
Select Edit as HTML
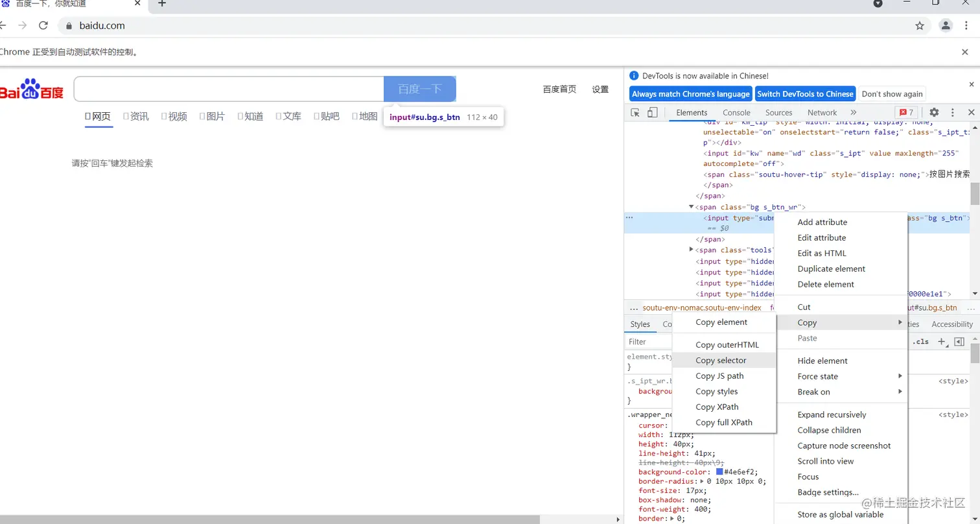coord(841,253)
